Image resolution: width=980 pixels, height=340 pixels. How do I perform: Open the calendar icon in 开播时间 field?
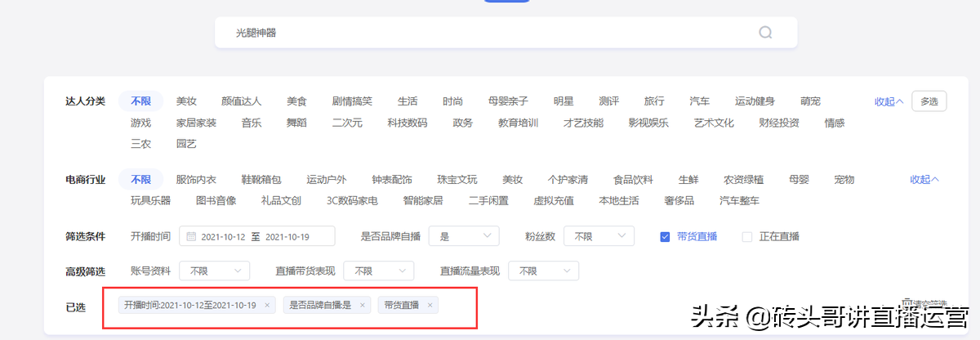(191, 236)
